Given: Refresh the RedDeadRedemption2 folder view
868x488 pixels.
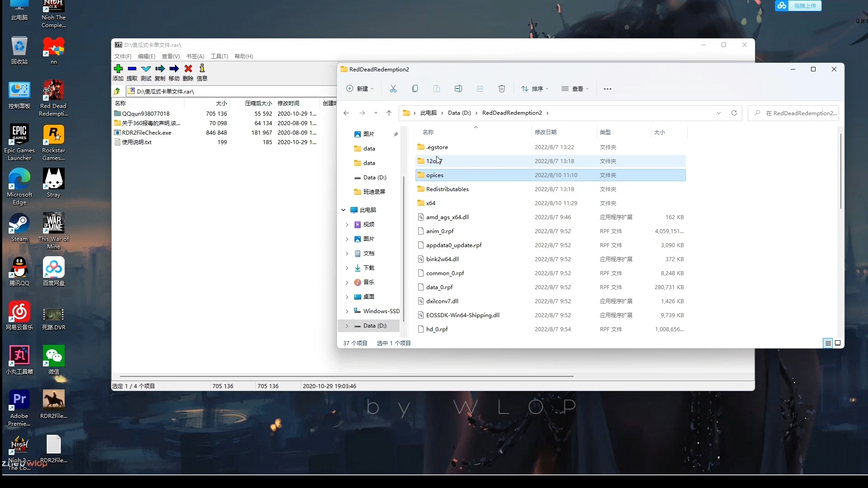Looking at the screenshot, I should click(734, 113).
